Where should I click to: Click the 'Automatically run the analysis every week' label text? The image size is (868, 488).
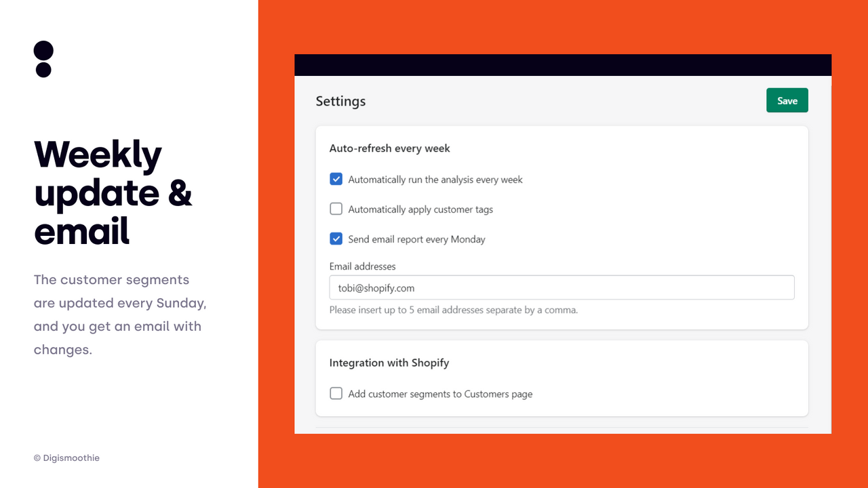[435, 180]
